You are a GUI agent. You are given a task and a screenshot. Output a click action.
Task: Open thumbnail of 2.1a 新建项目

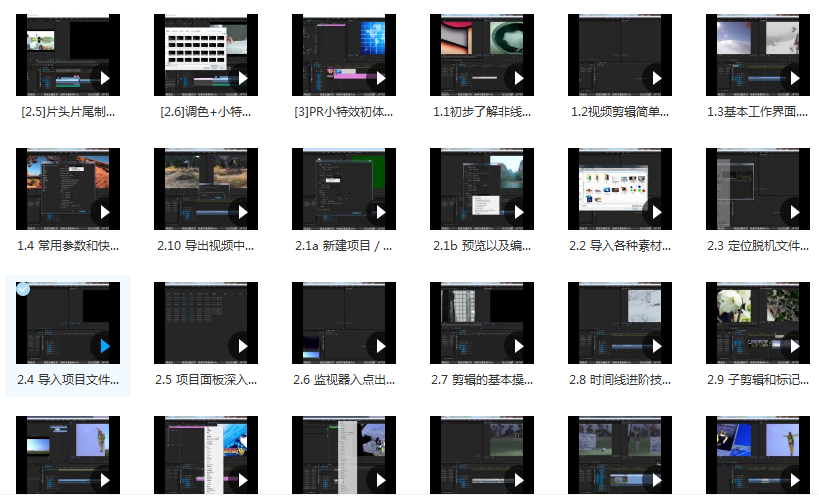pyautogui.click(x=344, y=189)
